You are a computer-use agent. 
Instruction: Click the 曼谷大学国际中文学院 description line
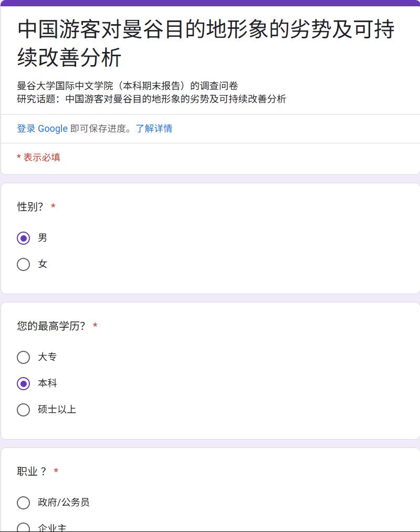pyautogui.click(x=128, y=86)
